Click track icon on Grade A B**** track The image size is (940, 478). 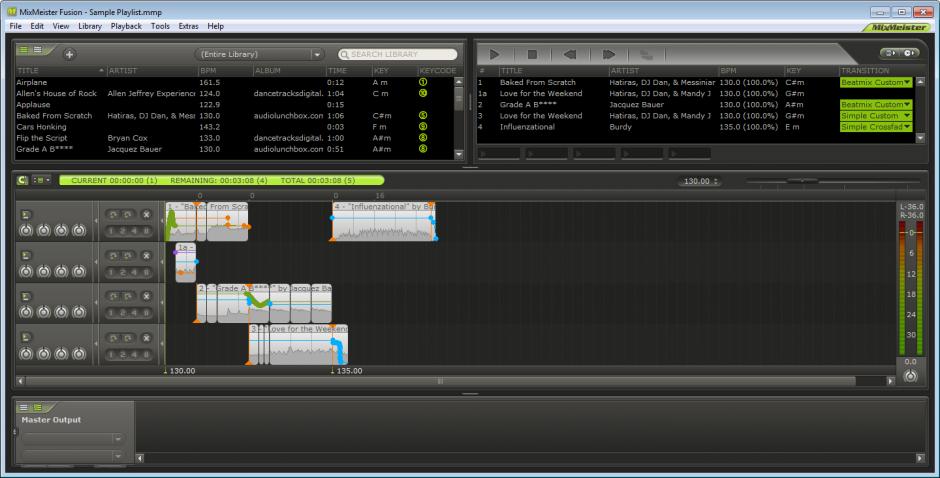[26, 296]
